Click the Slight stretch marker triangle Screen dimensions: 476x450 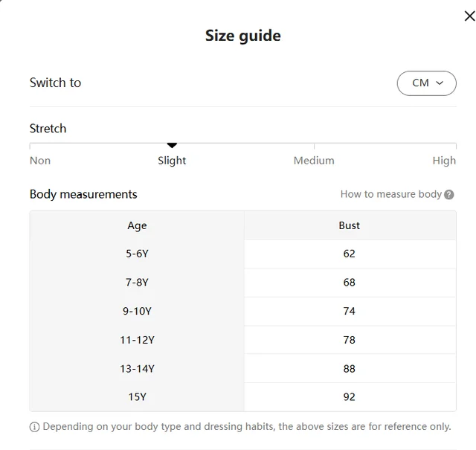(x=172, y=146)
